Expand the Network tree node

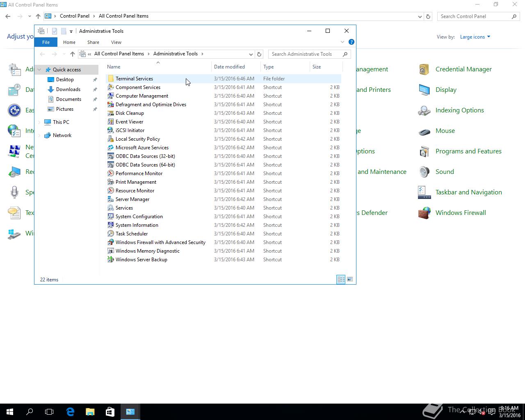pyautogui.click(x=39, y=135)
